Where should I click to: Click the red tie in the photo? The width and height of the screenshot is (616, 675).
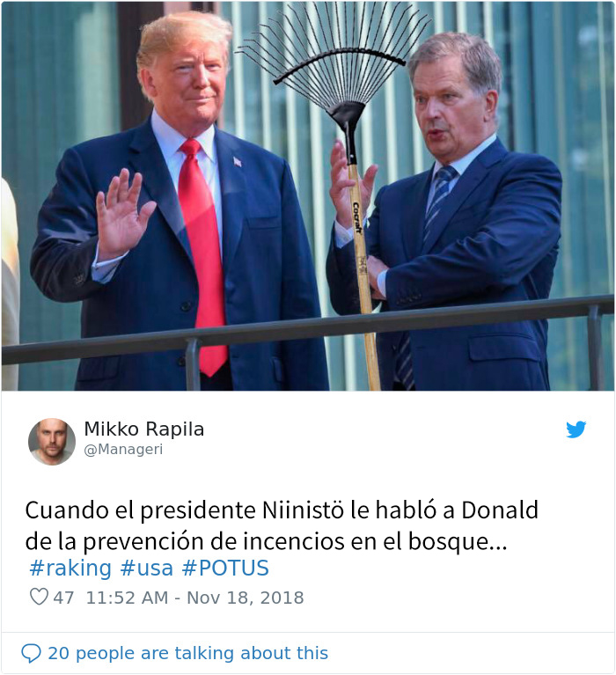click(202, 254)
